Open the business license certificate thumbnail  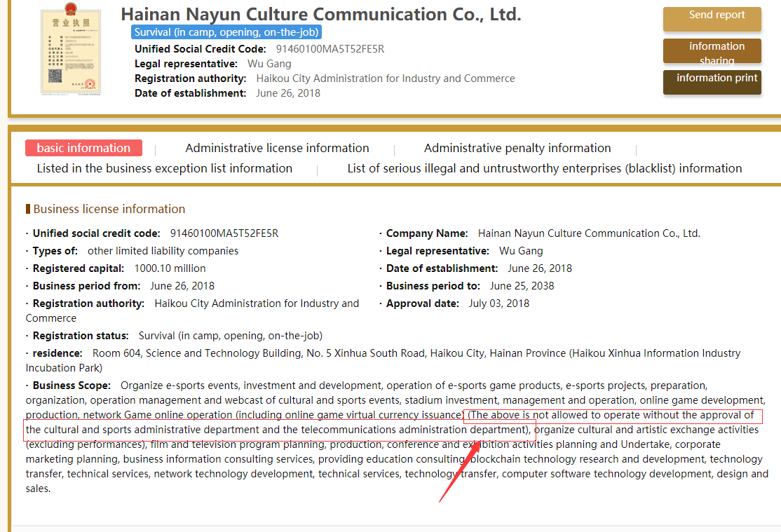pos(71,48)
